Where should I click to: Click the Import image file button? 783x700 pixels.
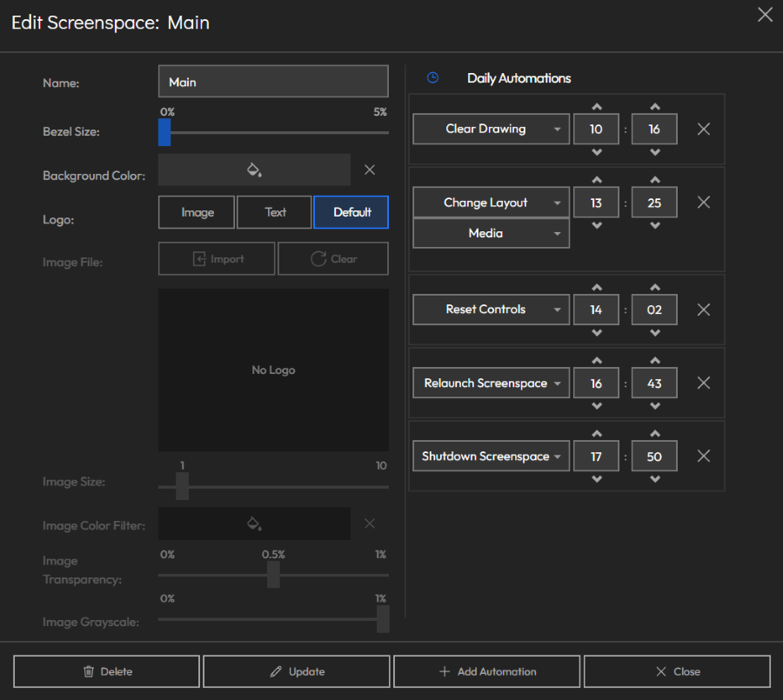tap(217, 258)
